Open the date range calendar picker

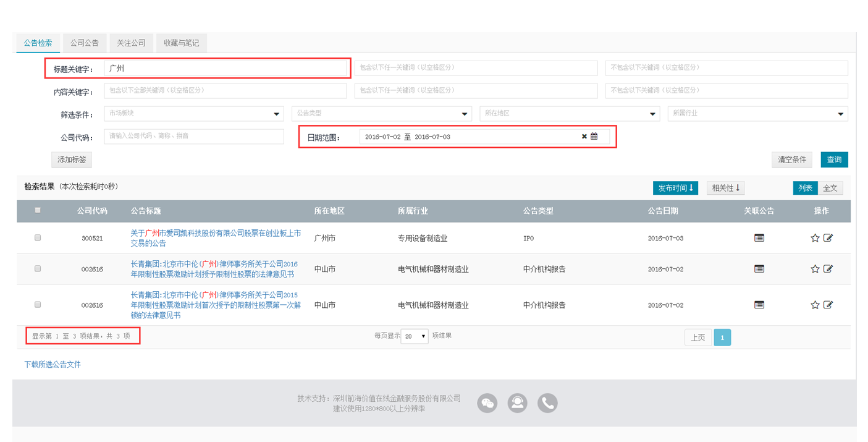pos(594,137)
